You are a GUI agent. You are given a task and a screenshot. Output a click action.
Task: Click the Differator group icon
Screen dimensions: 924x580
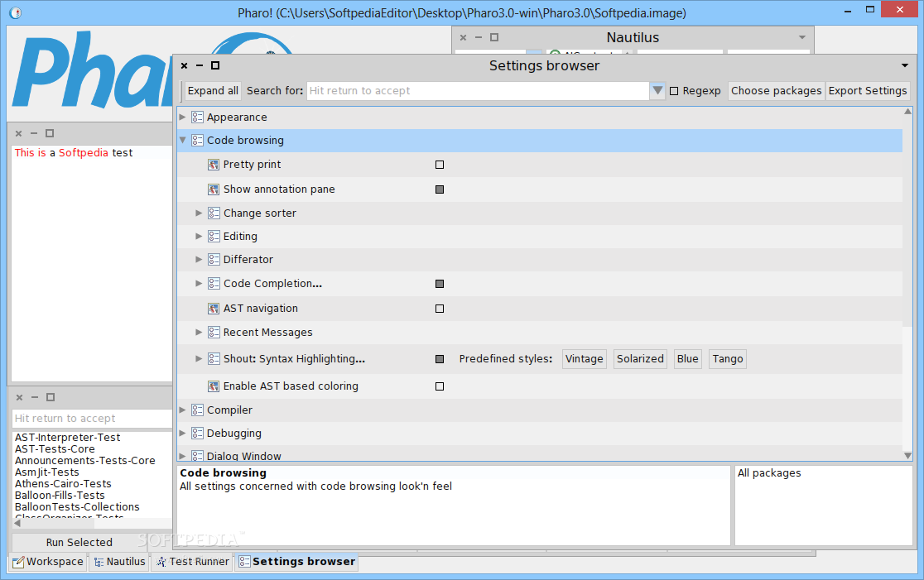coord(214,259)
